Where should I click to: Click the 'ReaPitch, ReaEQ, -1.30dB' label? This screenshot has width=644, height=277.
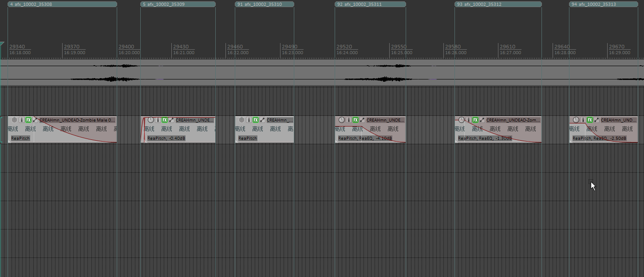tap(485, 138)
